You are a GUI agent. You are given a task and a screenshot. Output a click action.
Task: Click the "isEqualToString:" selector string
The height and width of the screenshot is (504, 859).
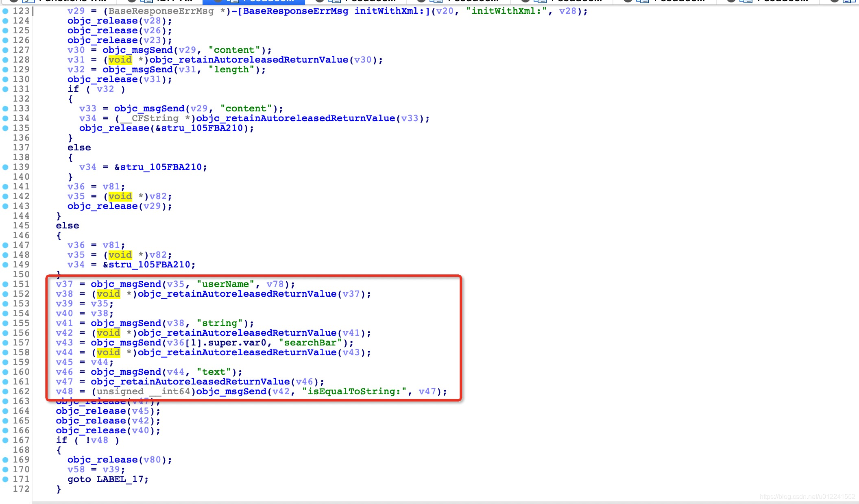(355, 391)
